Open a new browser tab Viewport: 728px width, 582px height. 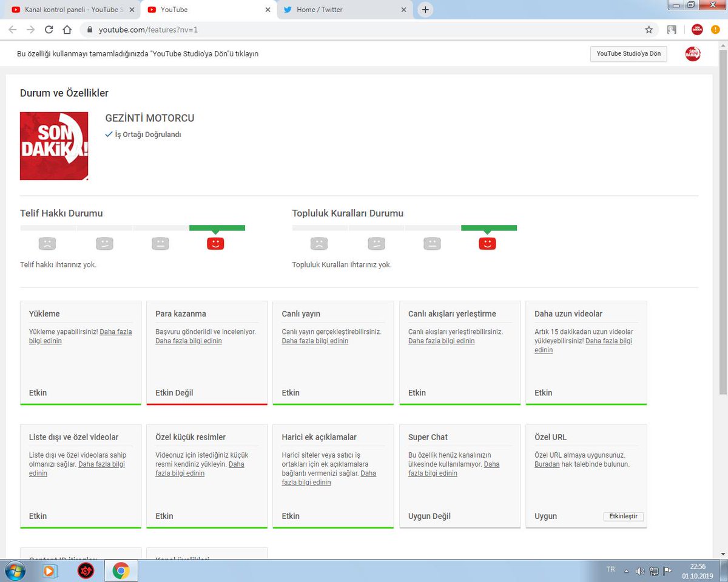point(425,10)
